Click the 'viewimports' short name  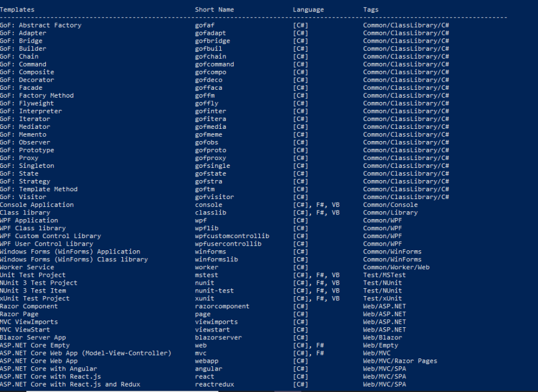click(216, 322)
